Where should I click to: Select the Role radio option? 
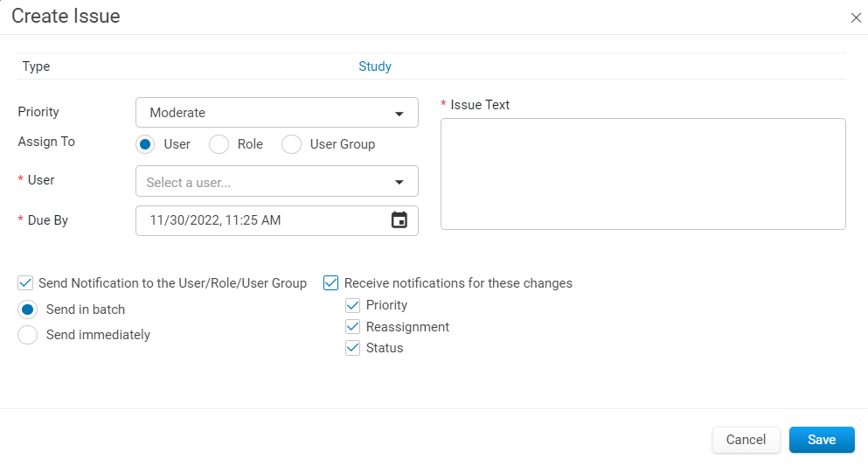219,144
